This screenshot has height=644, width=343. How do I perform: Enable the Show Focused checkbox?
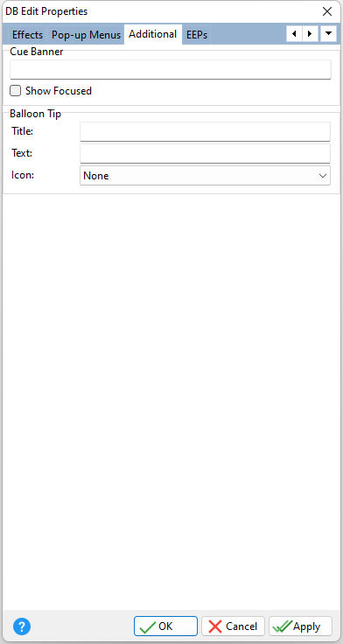[x=15, y=91]
